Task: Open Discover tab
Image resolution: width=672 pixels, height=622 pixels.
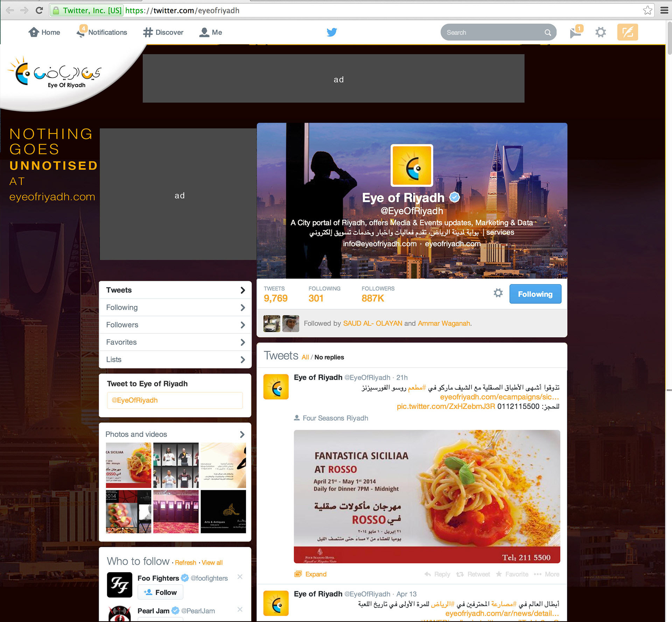Action: click(163, 32)
